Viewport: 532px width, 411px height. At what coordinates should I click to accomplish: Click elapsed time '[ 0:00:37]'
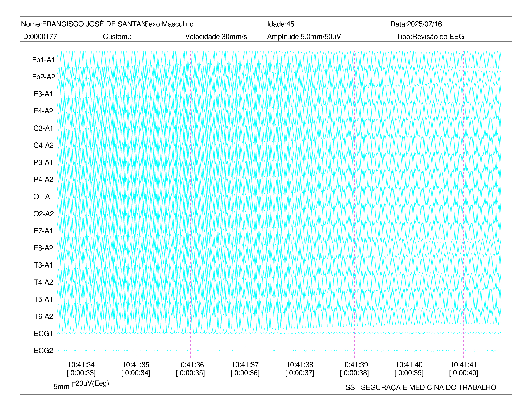click(x=300, y=373)
